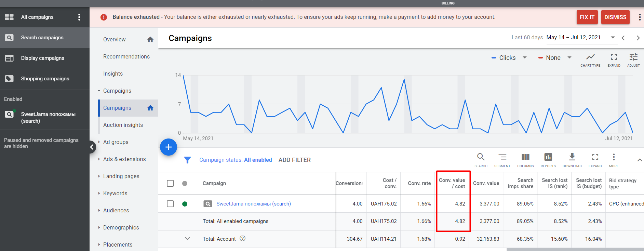Open the Segment tool
Image resolution: width=644 pixels, height=251 pixels.
(502, 157)
